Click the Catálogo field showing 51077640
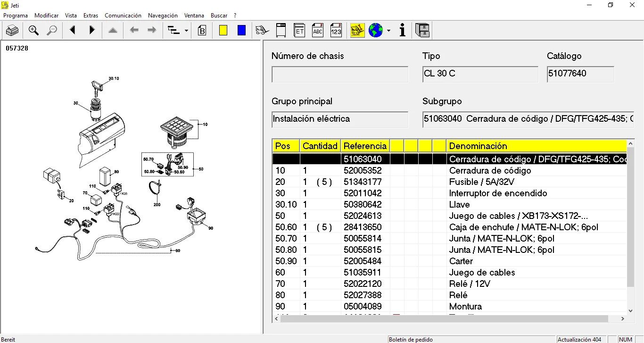Image resolution: width=644 pixels, height=343 pixels. (580, 75)
